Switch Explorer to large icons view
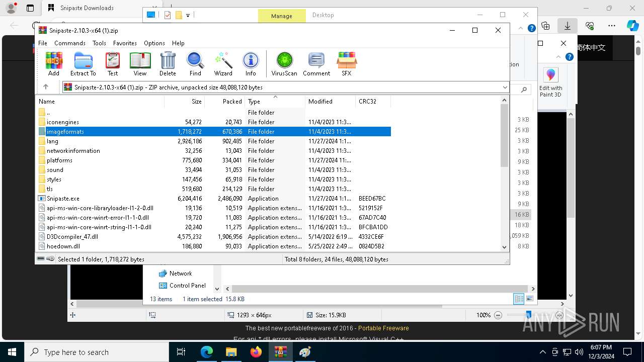The height and width of the screenshot is (362, 644). 529,299
